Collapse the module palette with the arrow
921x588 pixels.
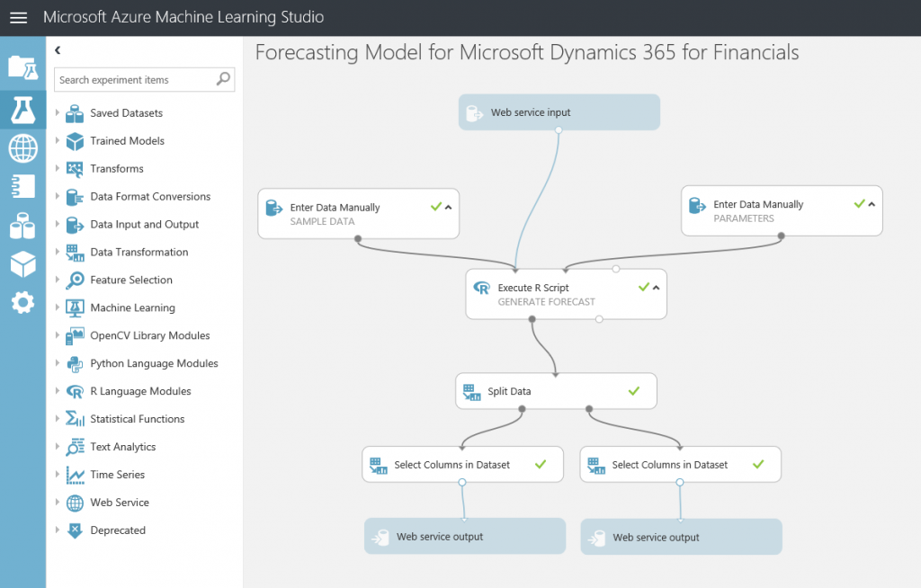click(58, 51)
